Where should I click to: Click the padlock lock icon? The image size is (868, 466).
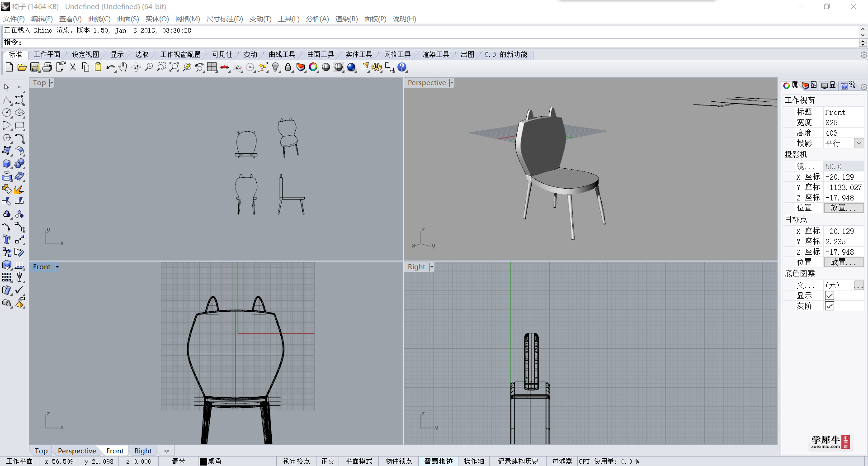pos(288,67)
